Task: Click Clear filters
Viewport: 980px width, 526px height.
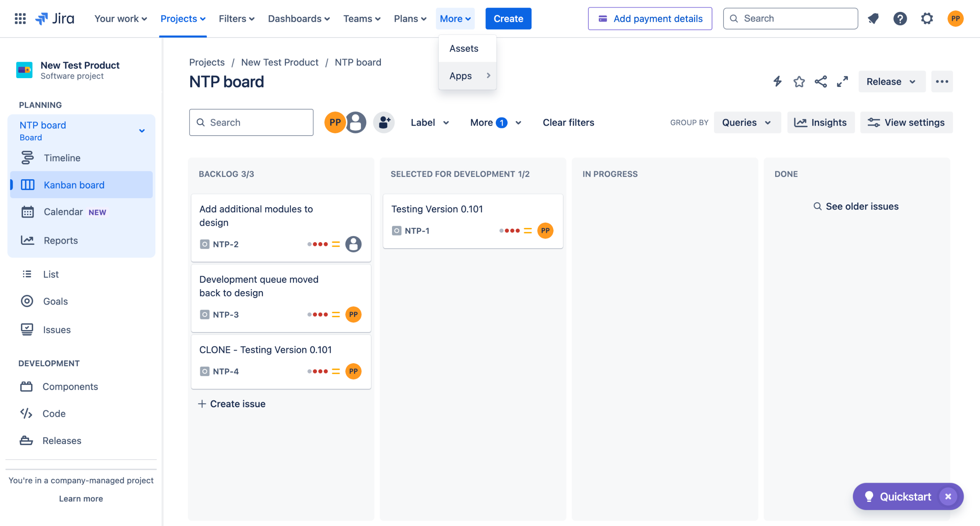Action: tap(568, 123)
